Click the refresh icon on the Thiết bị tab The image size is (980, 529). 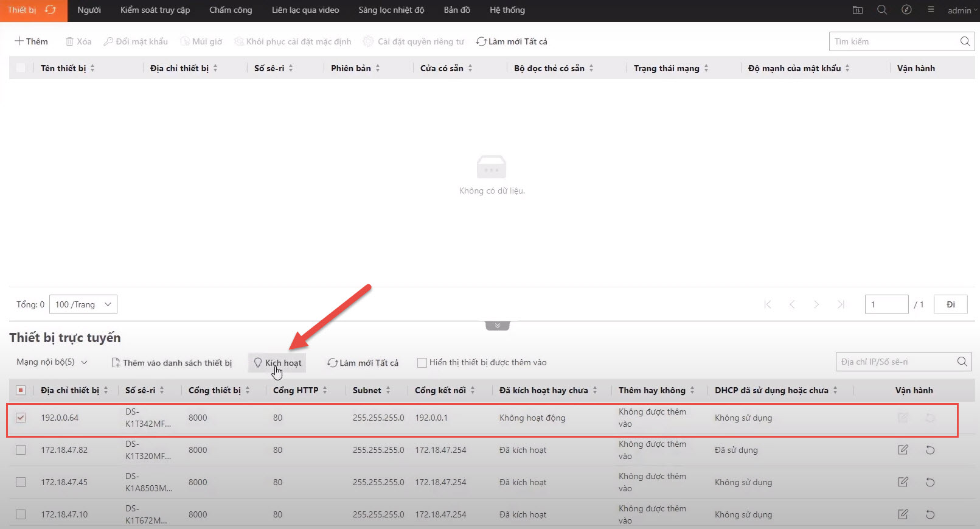[x=50, y=10]
